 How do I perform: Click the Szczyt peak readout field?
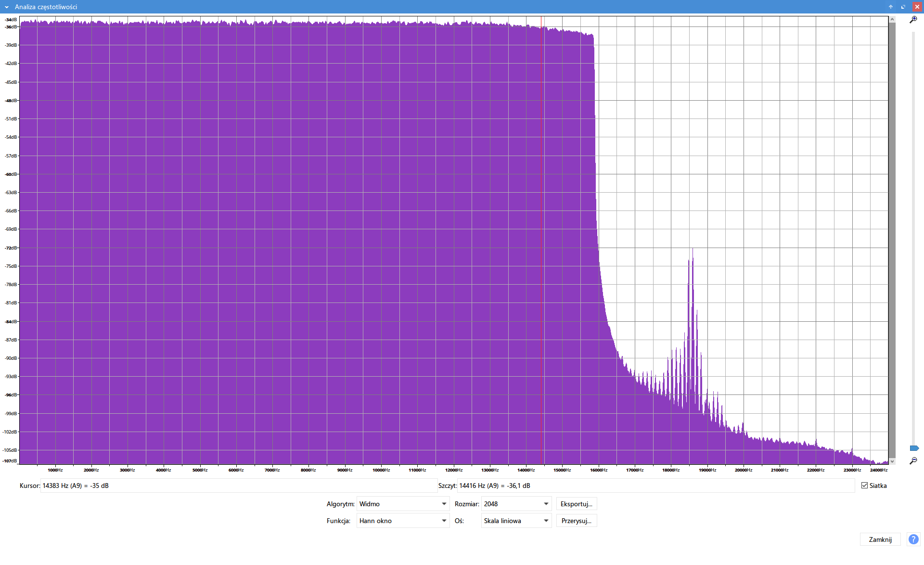pyautogui.click(x=654, y=486)
